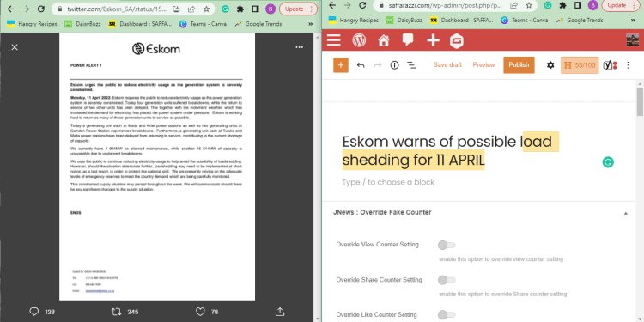This screenshot has width=644, height=322.
Task: Open the editor options three-dot menu
Action: click(x=628, y=65)
